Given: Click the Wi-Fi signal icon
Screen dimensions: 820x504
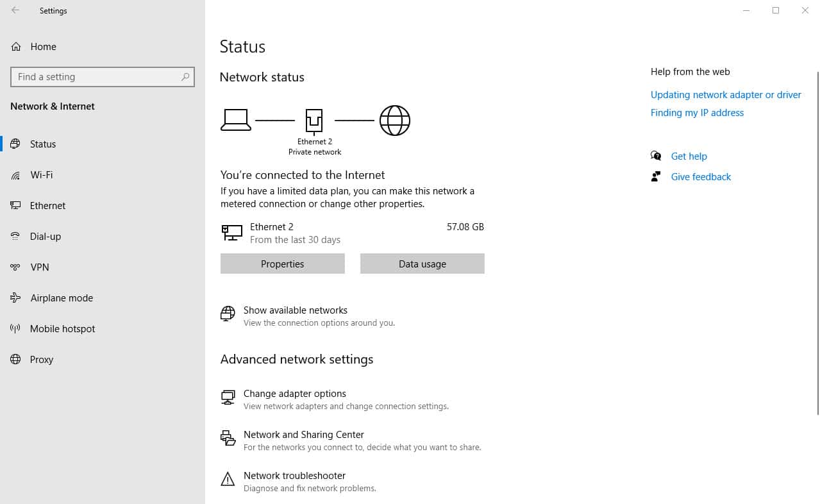Looking at the screenshot, I should pyautogui.click(x=15, y=175).
